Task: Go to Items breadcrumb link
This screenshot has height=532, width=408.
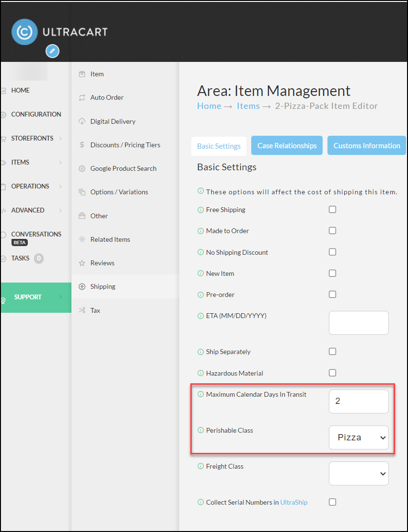Action: pyautogui.click(x=248, y=106)
